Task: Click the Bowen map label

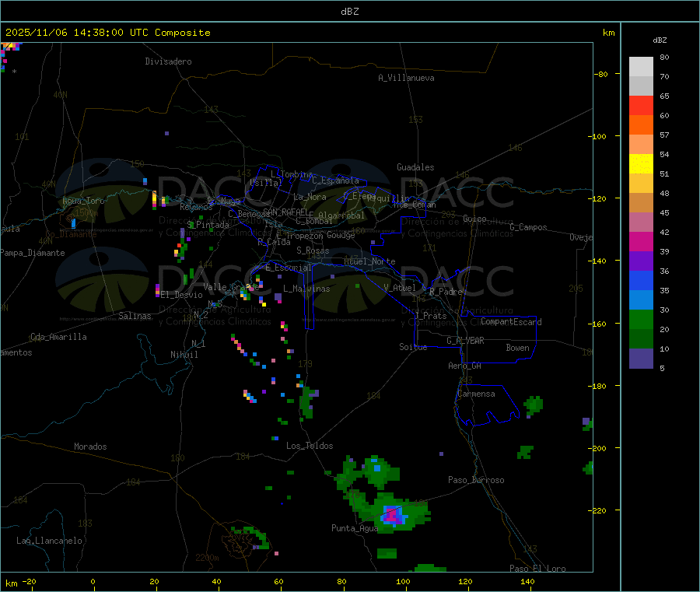Action: click(518, 347)
